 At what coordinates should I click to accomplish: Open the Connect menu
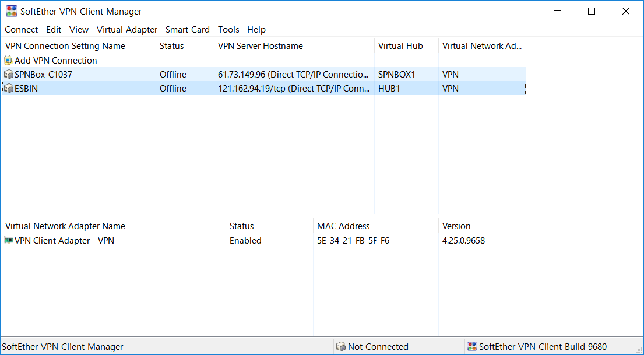(x=22, y=30)
